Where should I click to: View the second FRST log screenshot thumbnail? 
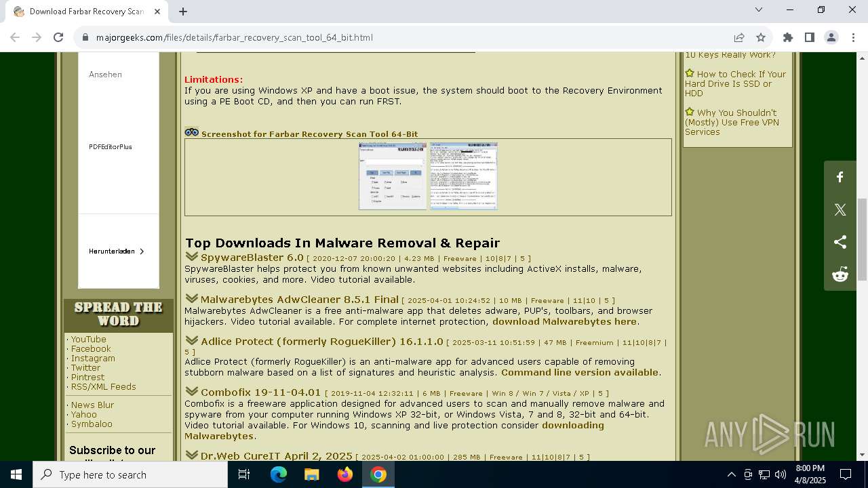pos(463,176)
